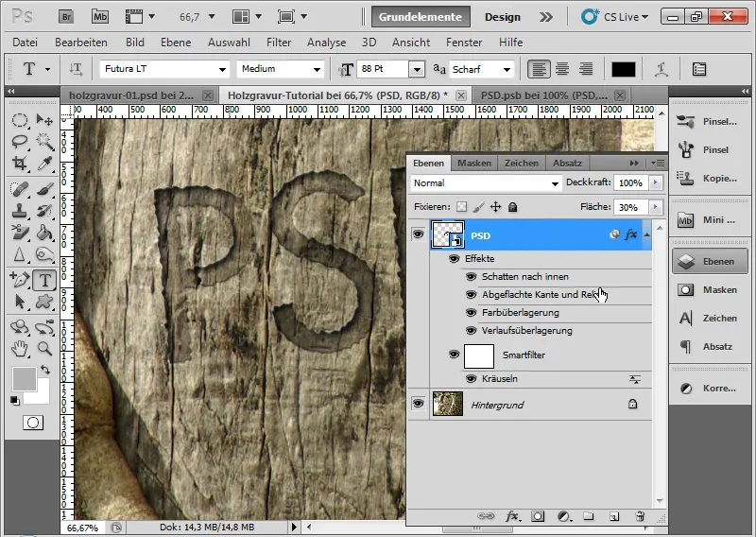Hide all Effekte on PSD layer

(x=454, y=259)
